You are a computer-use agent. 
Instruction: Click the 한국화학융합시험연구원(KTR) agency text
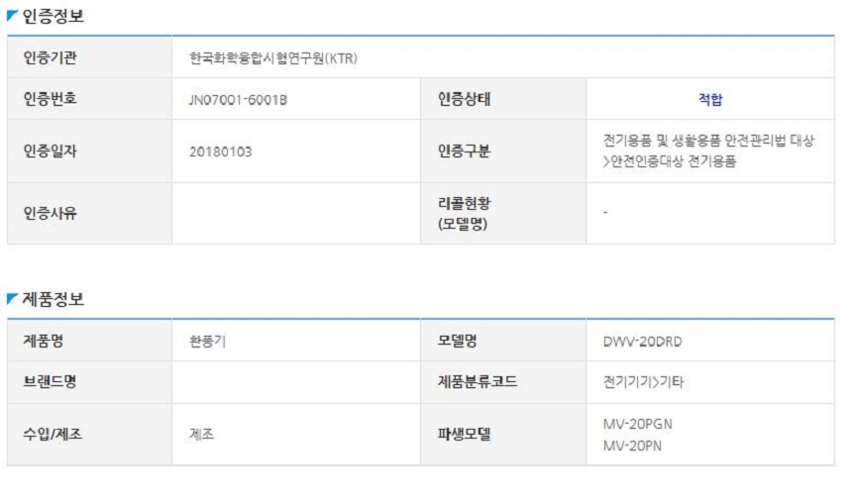273,58
